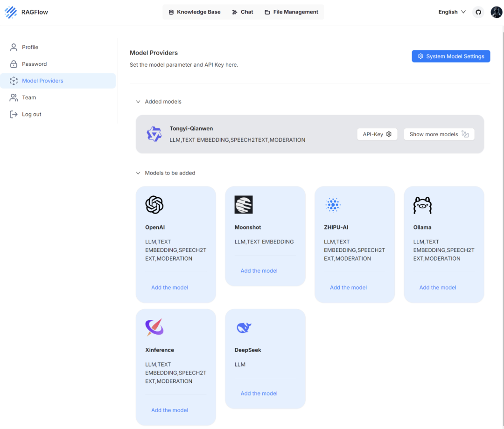Click the gear icon beside API-Key
Viewport: 504px width, 429px height.
tap(389, 134)
